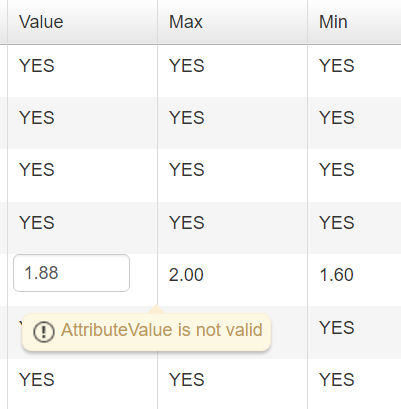
Task: Choose the fourth row's Min YES cell
Action: [x=354, y=228]
